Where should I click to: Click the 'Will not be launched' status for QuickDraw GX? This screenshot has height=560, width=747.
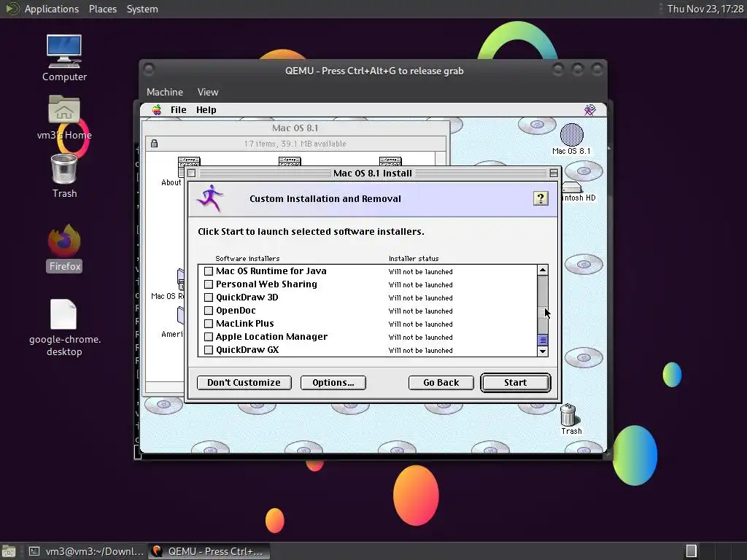pyautogui.click(x=421, y=351)
